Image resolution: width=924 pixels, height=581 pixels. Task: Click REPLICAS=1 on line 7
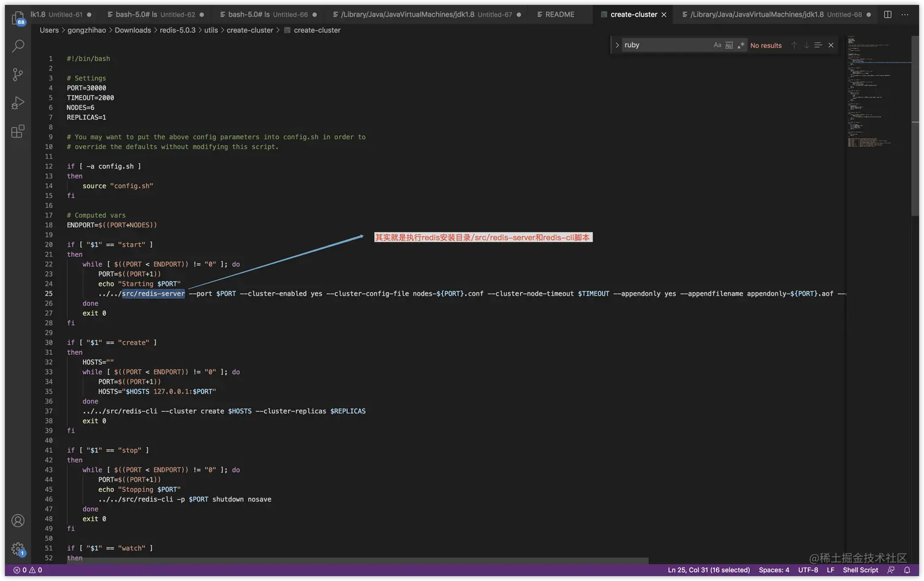pyautogui.click(x=86, y=117)
